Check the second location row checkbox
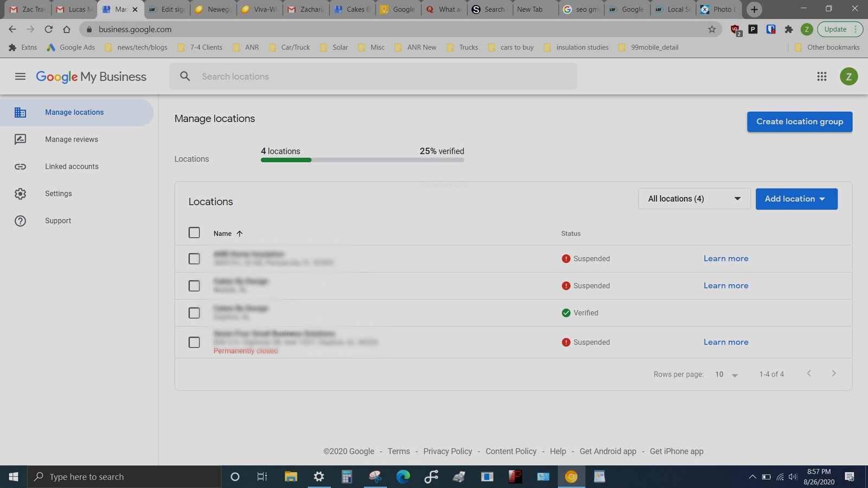This screenshot has height=488, width=868. tap(194, 286)
